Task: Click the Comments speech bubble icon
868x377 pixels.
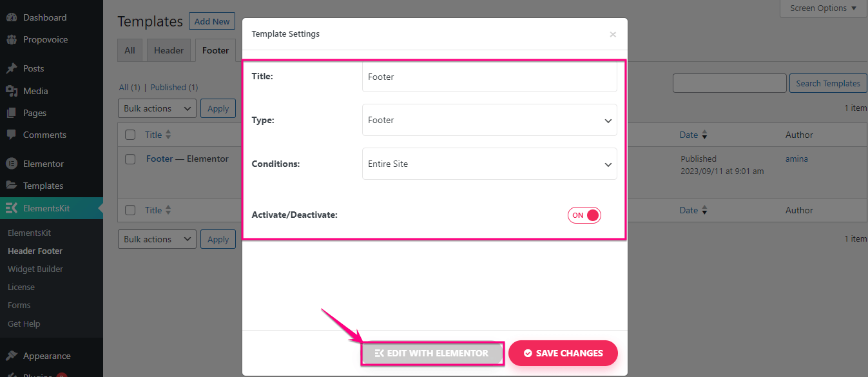Action: click(x=12, y=135)
